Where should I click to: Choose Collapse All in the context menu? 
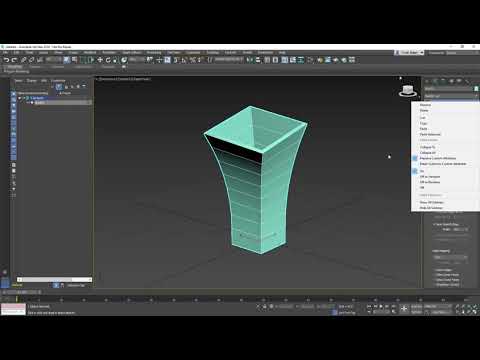pos(428,153)
